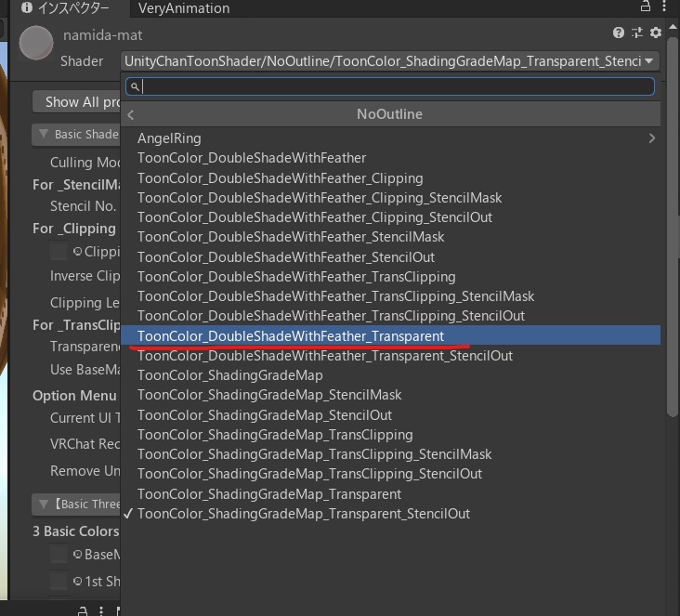Click the Option Menu heading
Screen dimensions: 680x616
pos(74,396)
